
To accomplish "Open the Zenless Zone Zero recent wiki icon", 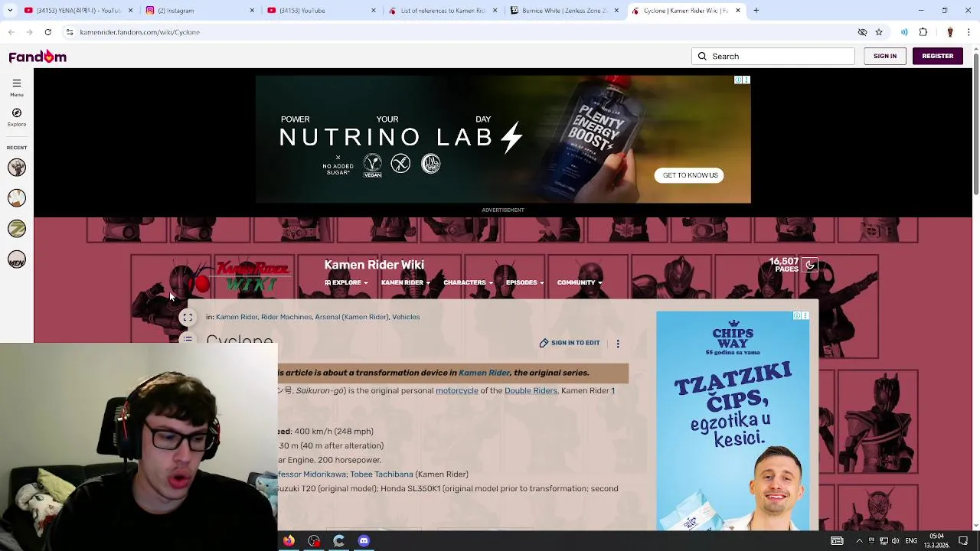I will pos(16,229).
